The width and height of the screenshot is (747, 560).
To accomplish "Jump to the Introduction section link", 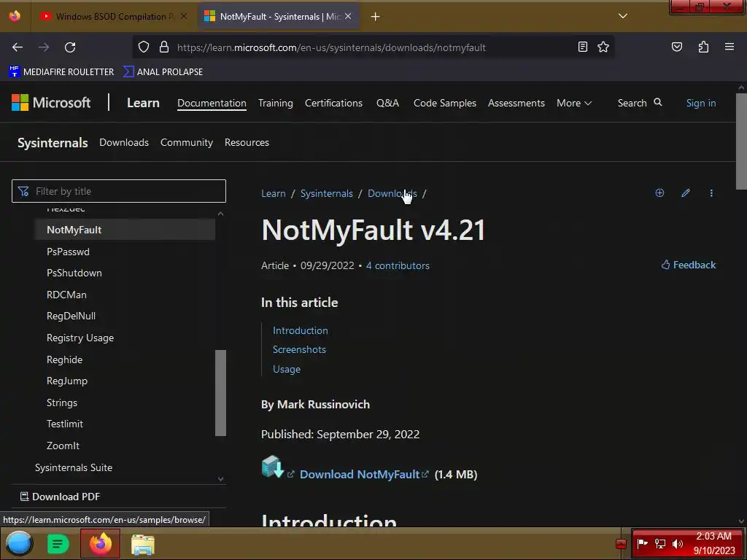I will coord(300,330).
